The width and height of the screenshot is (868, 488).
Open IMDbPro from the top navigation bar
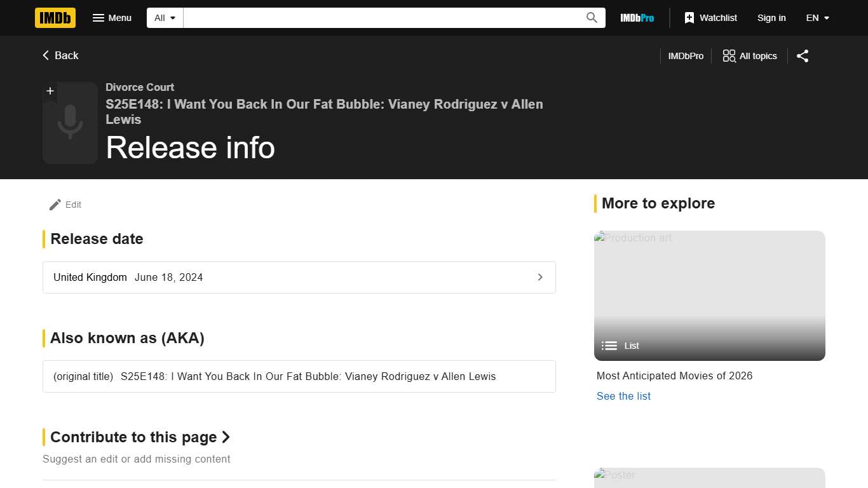tap(637, 18)
